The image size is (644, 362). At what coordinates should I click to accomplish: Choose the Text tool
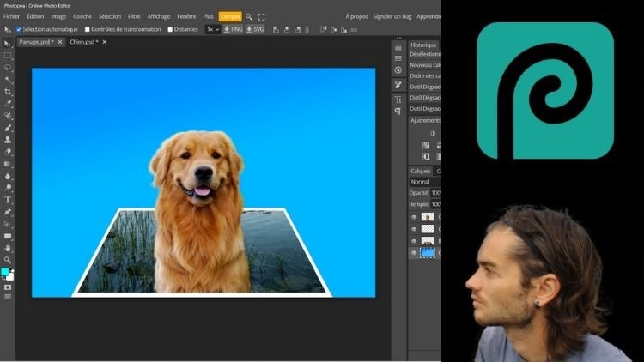(8, 200)
